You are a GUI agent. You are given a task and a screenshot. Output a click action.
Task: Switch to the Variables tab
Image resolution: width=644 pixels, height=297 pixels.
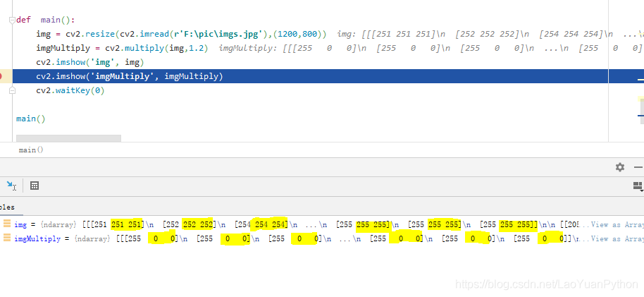[7, 207]
